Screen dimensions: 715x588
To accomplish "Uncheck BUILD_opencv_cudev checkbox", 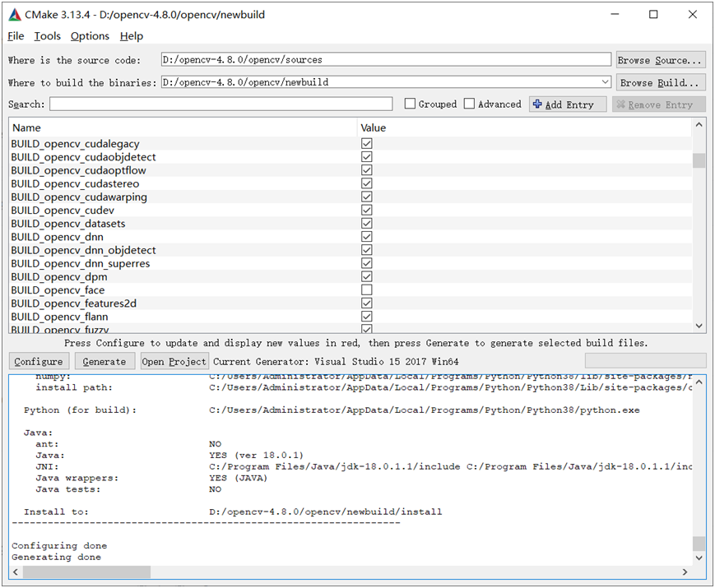I will [x=367, y=211].
